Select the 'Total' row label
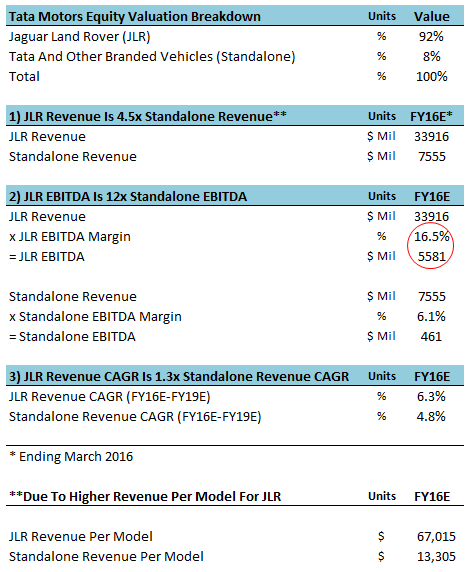470x572 pixels. point(24,77)
